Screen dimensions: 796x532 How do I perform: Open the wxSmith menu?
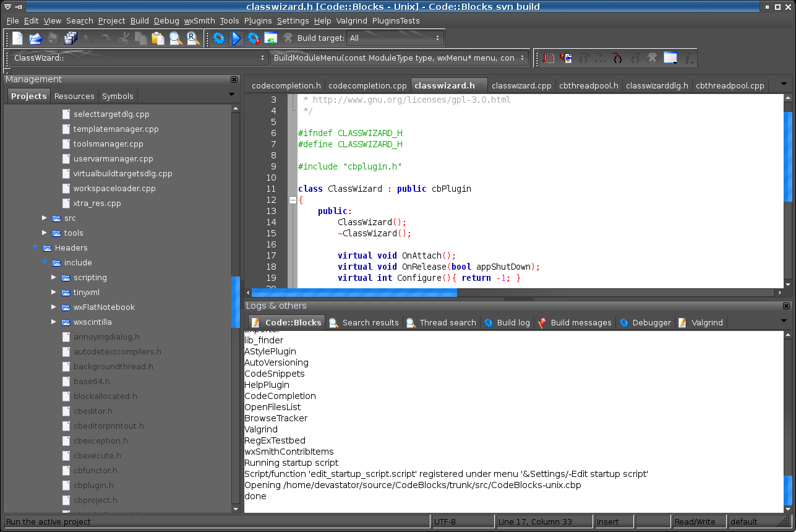pyautogui.click(x=199, y=20)
